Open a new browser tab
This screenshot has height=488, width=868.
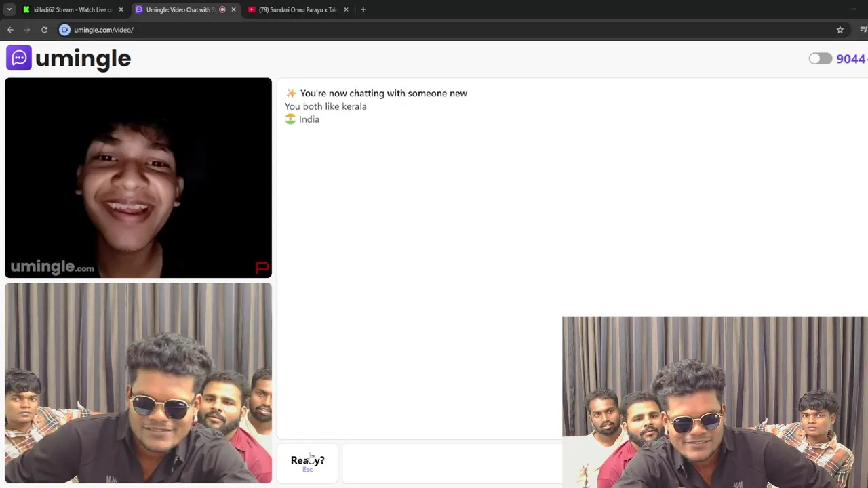tap(363, 9)
